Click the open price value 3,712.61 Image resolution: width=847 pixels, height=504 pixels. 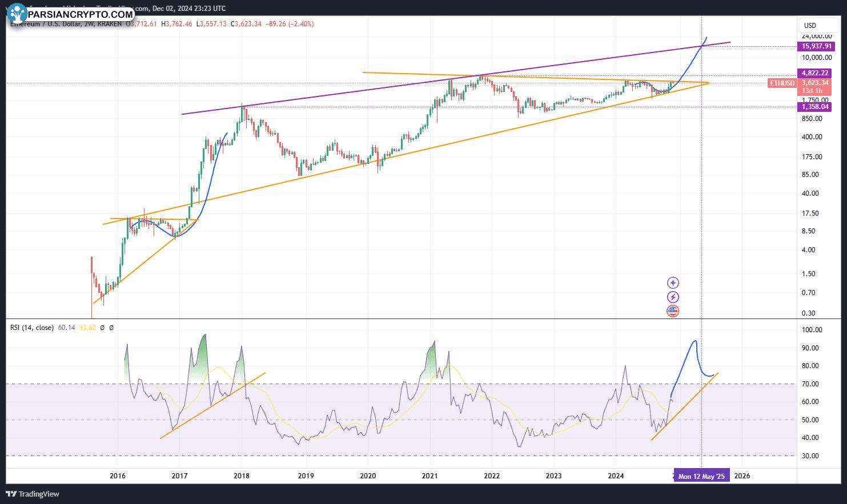pos(143,24)
